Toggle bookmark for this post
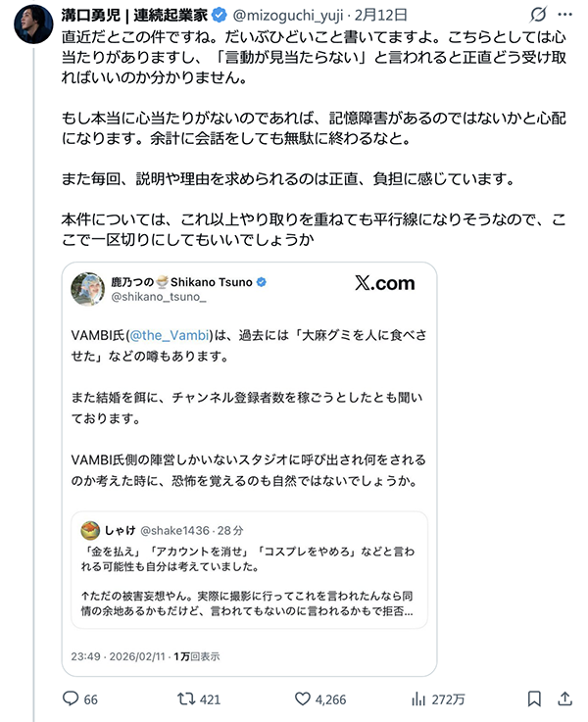Viewport: 588px width, 722px height. pyautogui.click(x=534, y=699)
